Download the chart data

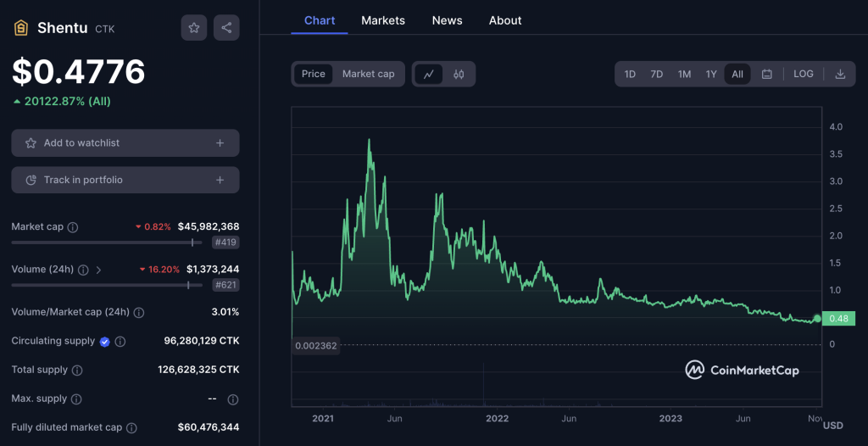point(840,75)
